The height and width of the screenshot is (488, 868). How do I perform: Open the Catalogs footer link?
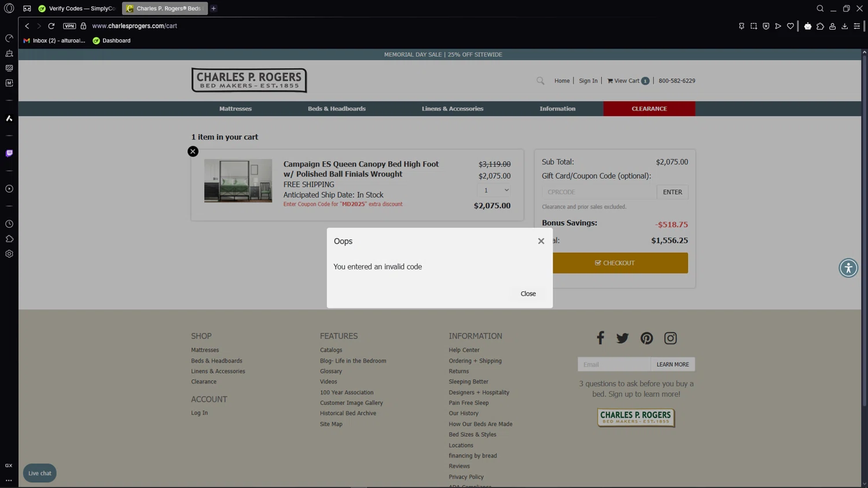click(331, 350)
